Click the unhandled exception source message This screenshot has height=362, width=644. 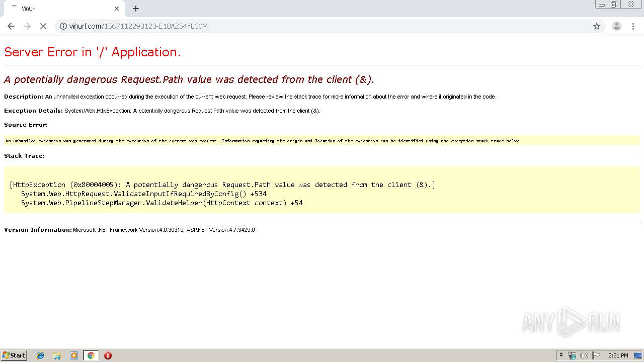point(263,141)
